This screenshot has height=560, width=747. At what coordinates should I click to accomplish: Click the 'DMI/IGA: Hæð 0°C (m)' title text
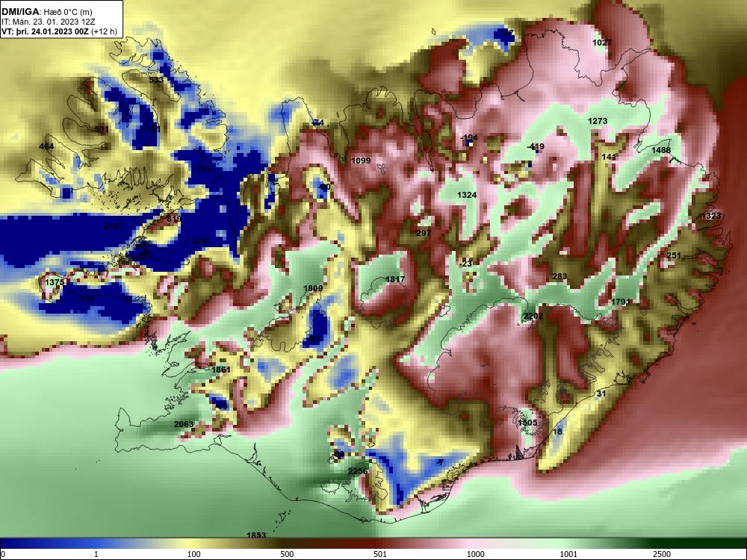tap(46, 12)
